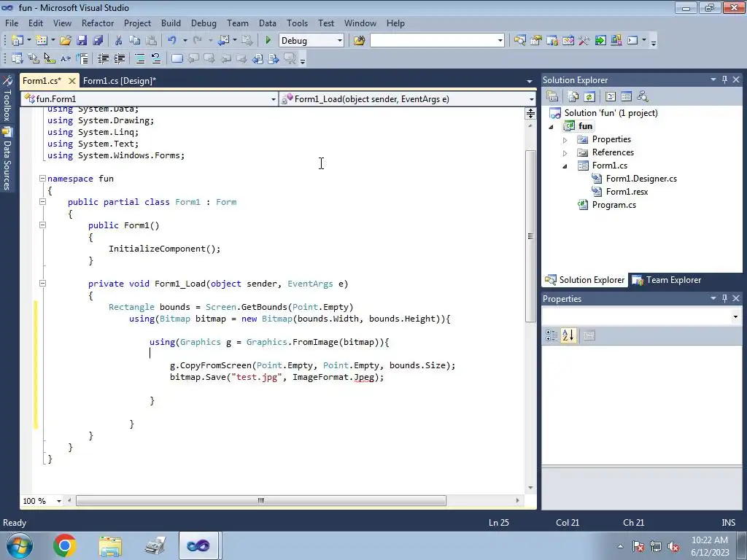The image size is (747, 560).
Task: Collapse the Form1.cs node in Solution Explorer
Action: pos(565,166)
